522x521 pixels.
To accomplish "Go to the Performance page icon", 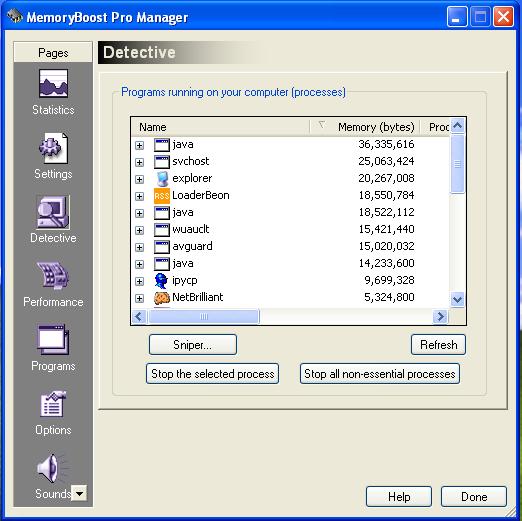I will (53, 275).
